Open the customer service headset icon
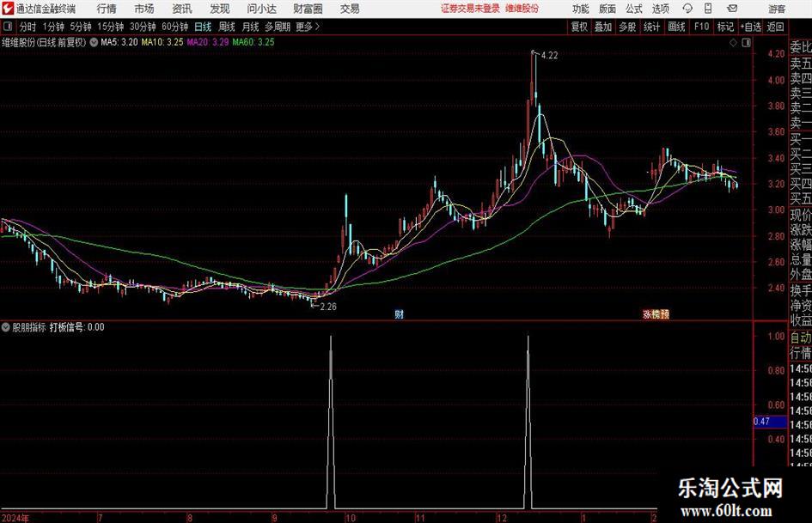Screen dimensions: 812x523 (687, 9)
